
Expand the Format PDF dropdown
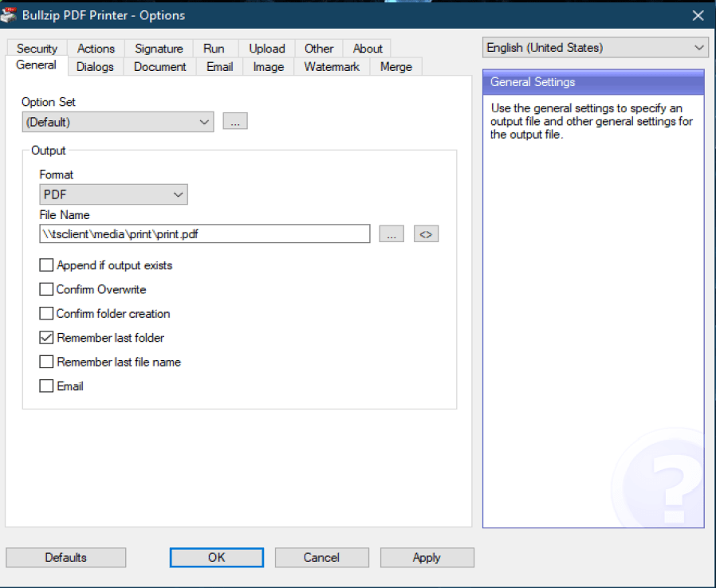pos(113,194)
